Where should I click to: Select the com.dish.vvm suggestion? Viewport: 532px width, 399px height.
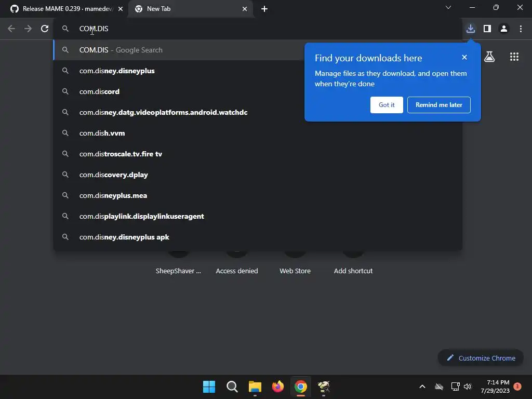point(258,134)
